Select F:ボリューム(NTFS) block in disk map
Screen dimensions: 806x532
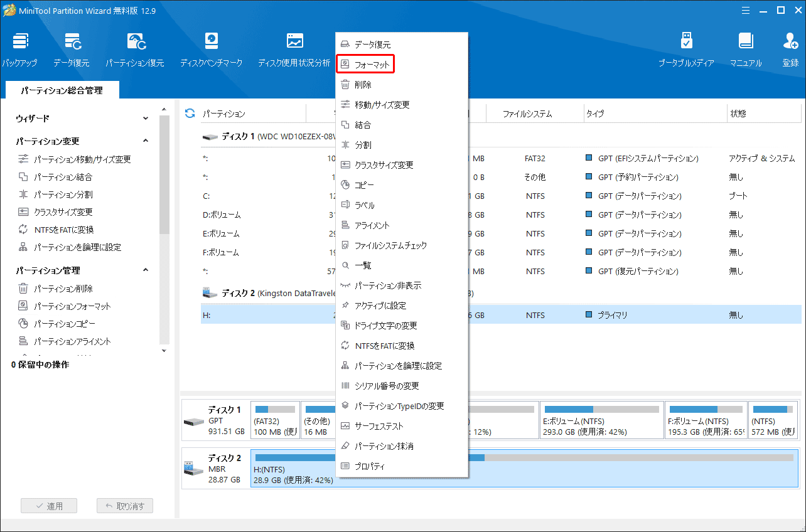[x=706, y=420]
